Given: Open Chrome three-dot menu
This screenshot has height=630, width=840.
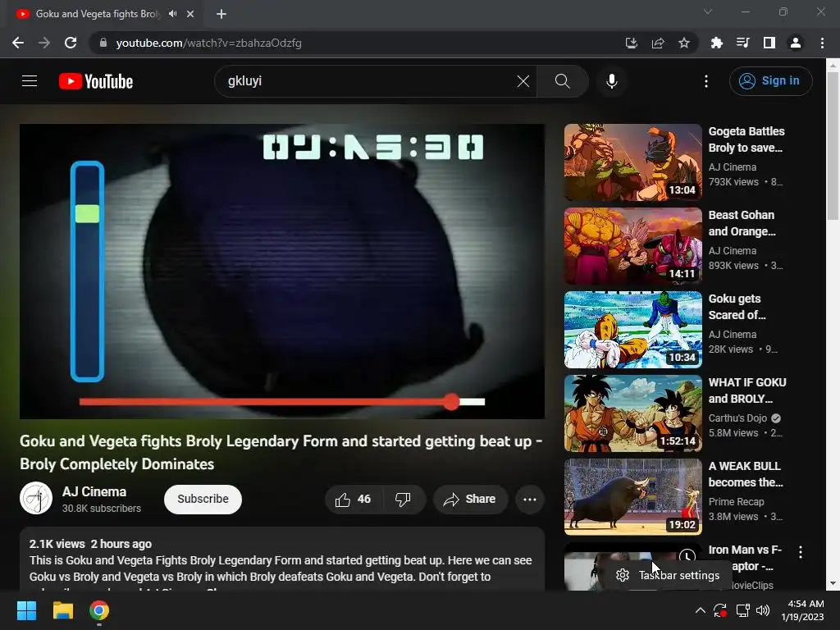Looking at the screenshot, I should pos(822,43).
